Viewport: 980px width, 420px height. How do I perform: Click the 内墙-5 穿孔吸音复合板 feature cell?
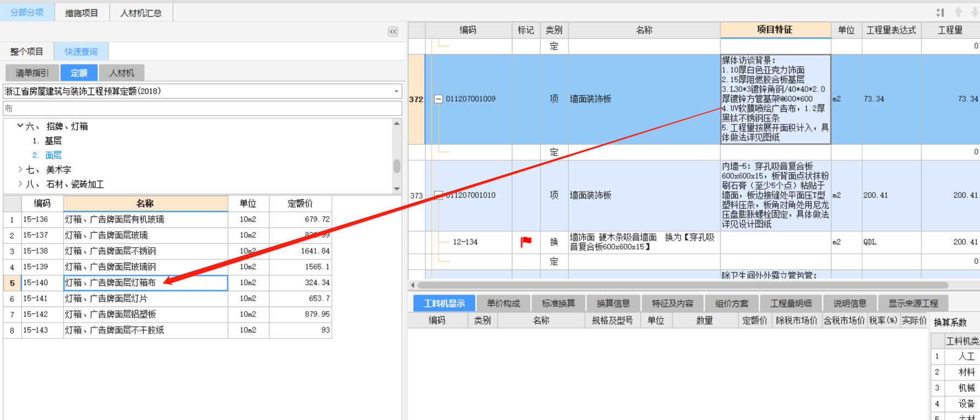(x=775, y=195)
